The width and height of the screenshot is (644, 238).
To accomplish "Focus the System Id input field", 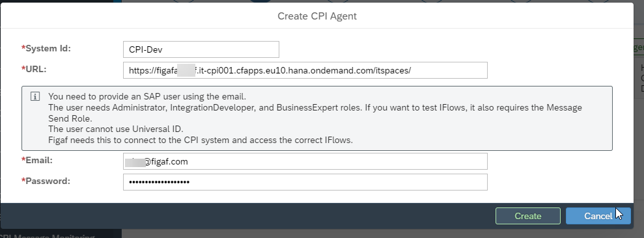I will (x=201, y=49).
